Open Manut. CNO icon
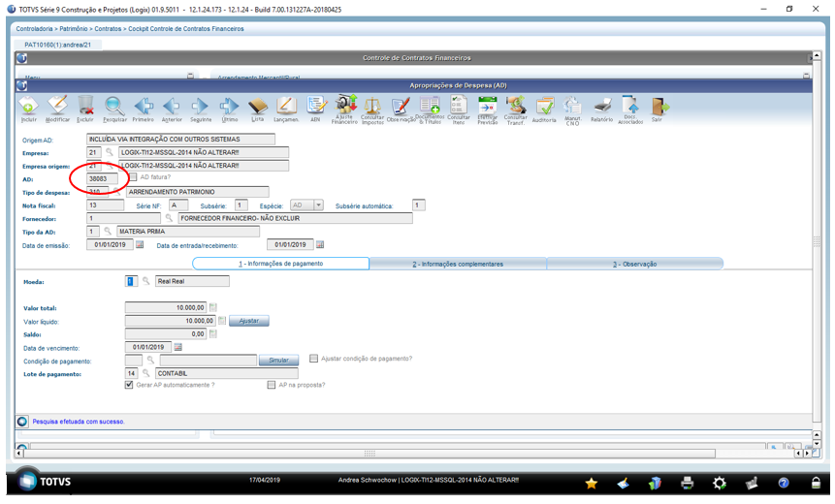This screenshot has height=504, width=835. [572, 110]
